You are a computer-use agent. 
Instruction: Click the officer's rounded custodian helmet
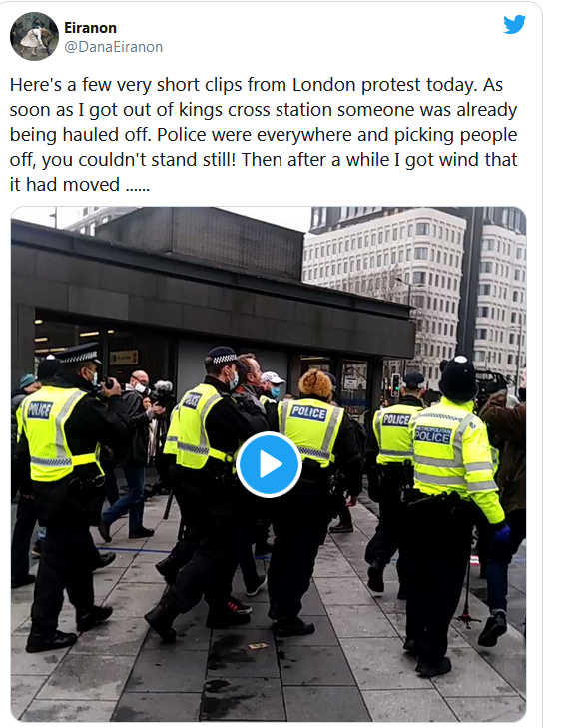(x=459, y=378)
